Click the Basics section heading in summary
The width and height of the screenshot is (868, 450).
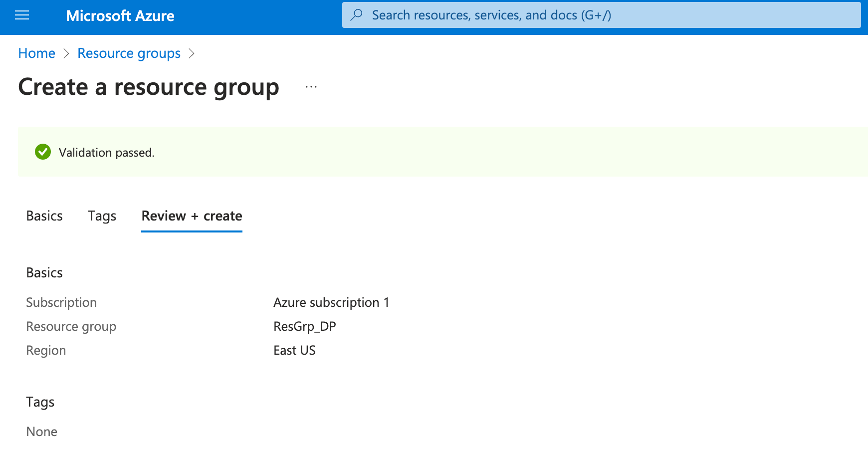click(x=44, y=273)
